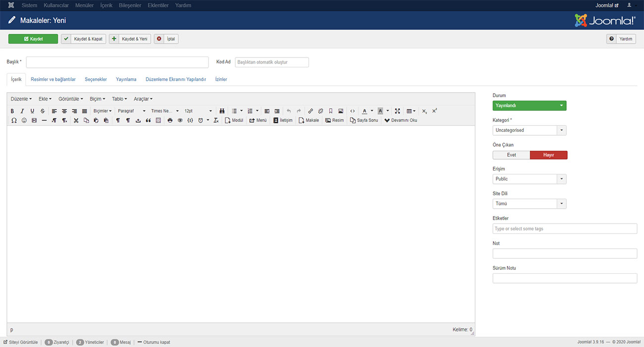
Task: Click the fullscreen editor icon
Action: (397, 111)
